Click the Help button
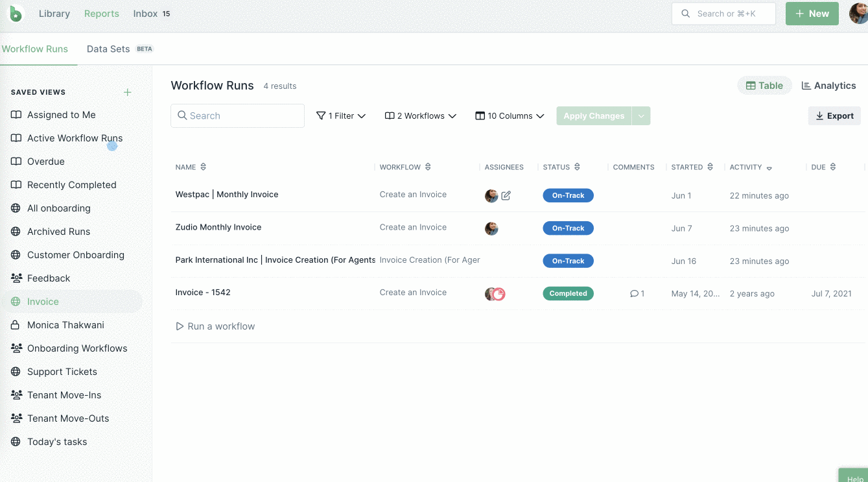Image resolution: width=868 pixels, height=482 pixels. (x=854, y=476)
